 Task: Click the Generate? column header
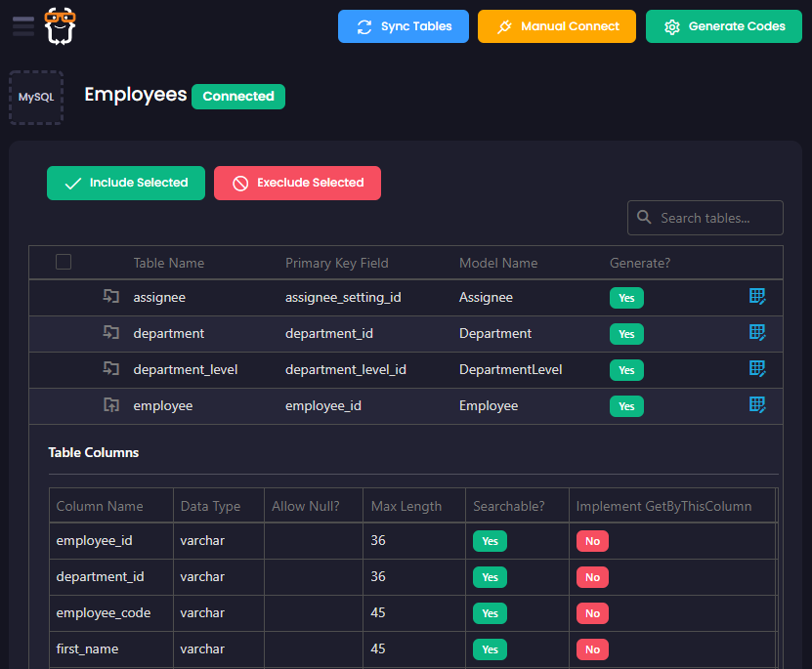(640, 263)
